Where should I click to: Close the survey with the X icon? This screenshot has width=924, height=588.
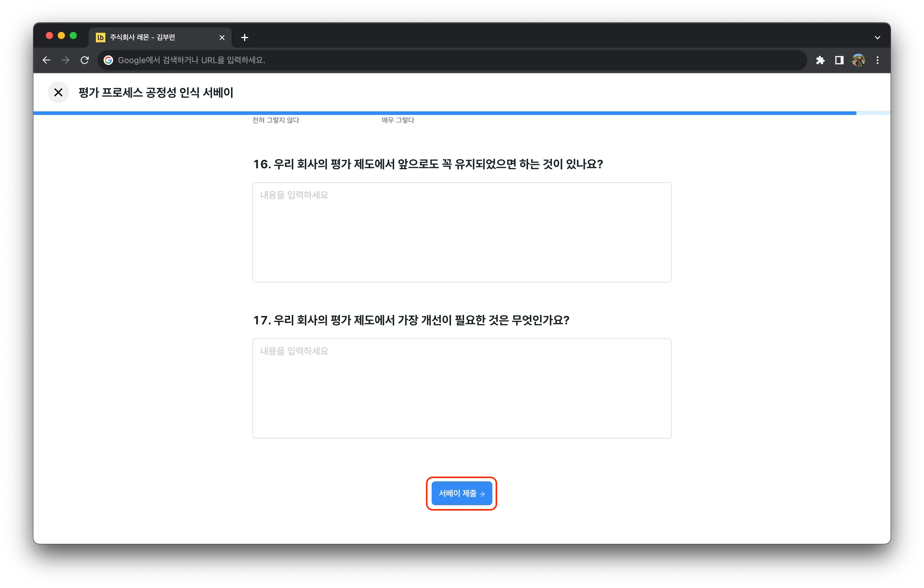point(58,92)
